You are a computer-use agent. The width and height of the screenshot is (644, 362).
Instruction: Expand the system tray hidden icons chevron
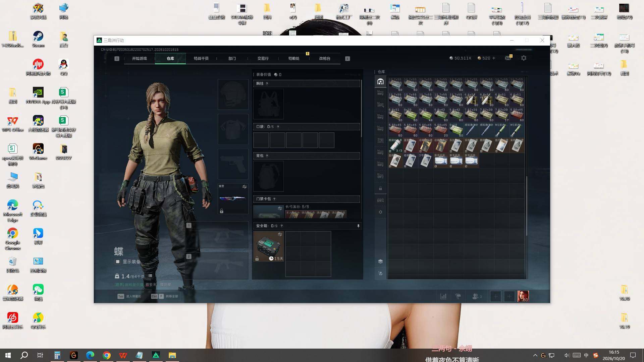point(535,355)
